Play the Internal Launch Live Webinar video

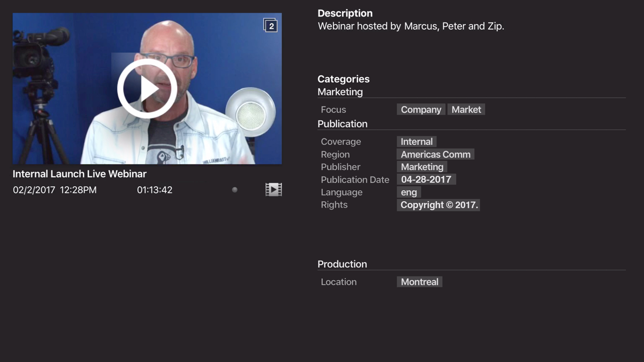click(147, 89)
